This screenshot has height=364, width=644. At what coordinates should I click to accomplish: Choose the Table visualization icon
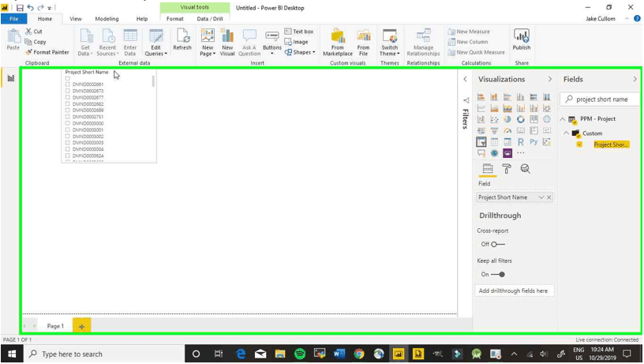[494, 142]
